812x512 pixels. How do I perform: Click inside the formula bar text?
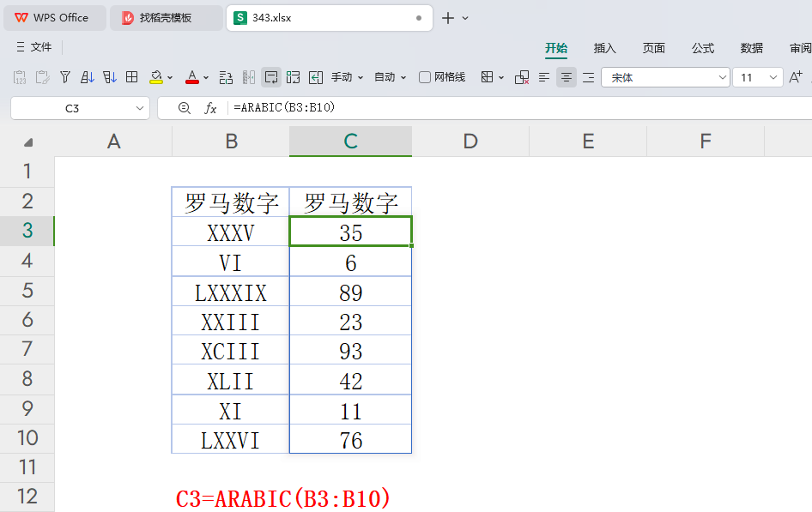click(x=284, y=107)
